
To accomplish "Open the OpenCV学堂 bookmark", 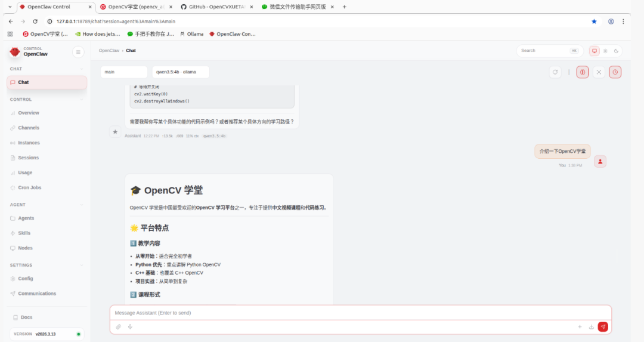I will (45, 34).
